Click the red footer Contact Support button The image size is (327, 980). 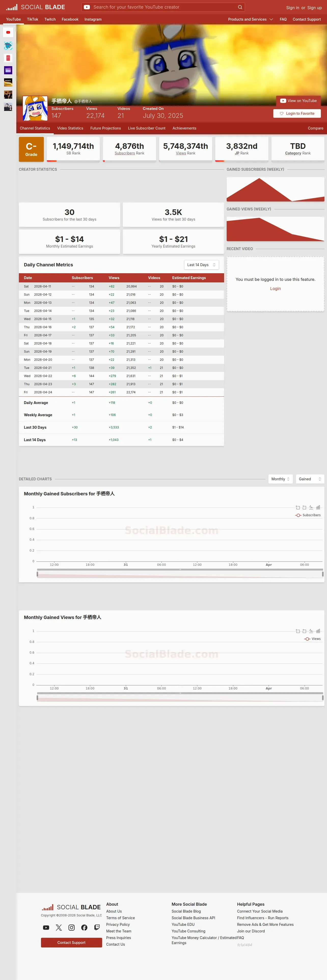pyautogui.click(x=71, y=942)
